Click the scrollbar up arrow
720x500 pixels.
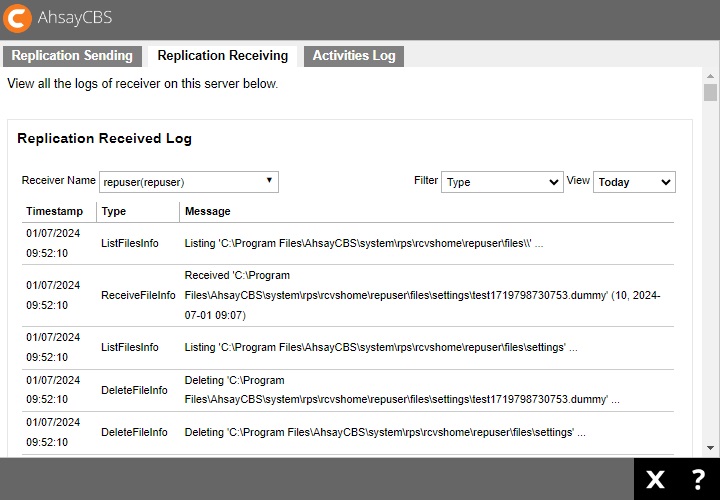pos(710,76)
